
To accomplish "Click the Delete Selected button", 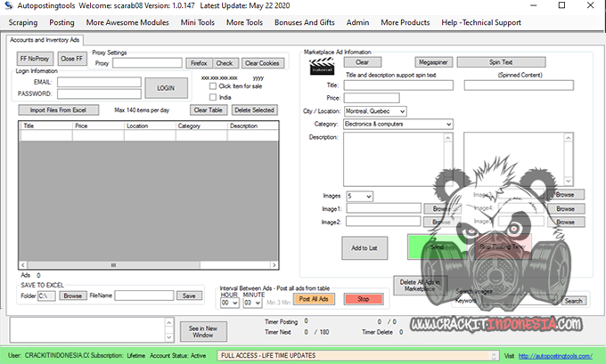I will 254,110.
